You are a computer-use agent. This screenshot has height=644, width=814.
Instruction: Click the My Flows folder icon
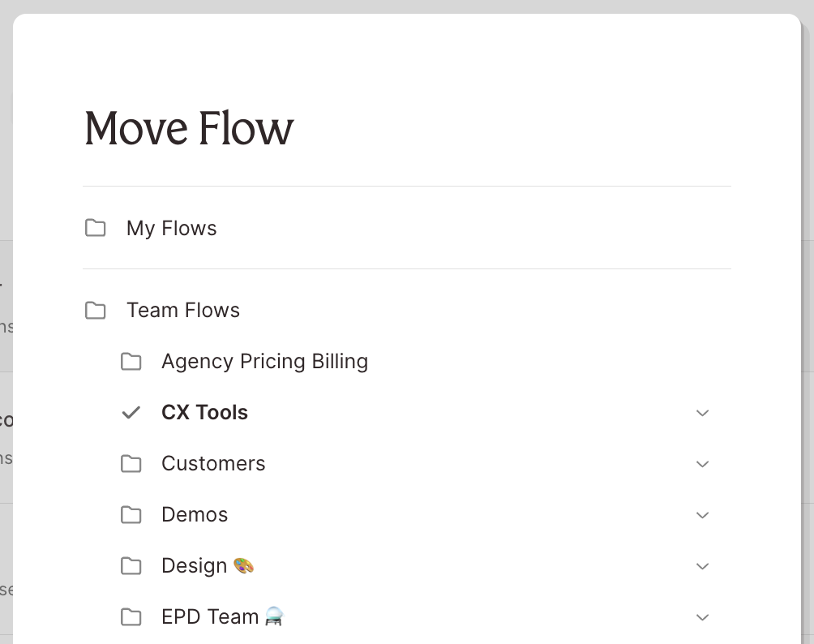pyautogui.click(x=96, y=228)
